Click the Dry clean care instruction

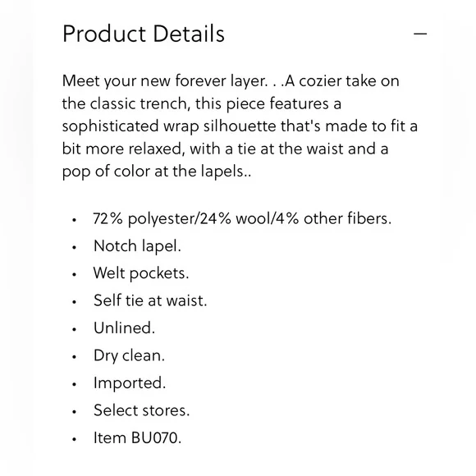pyautogui.click(x=129, y=355)
